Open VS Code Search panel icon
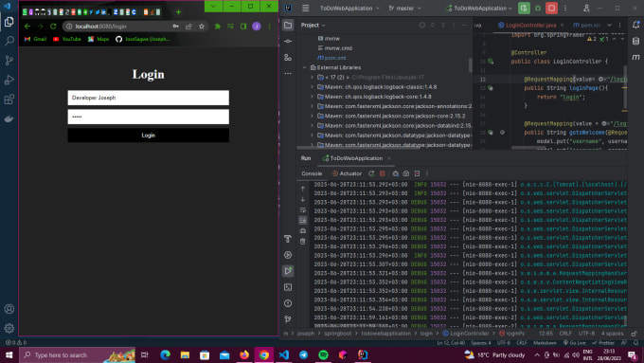 coord(9,41)
